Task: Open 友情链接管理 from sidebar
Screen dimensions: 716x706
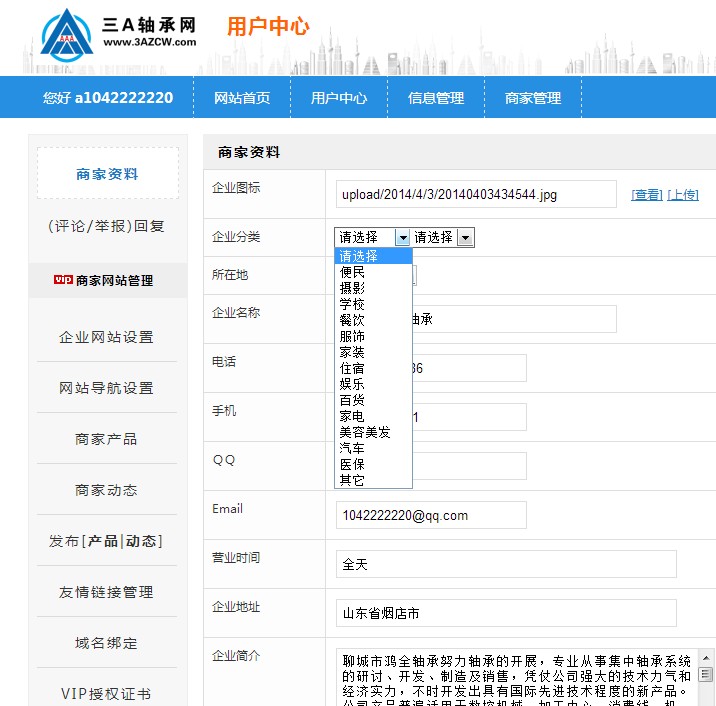Action: click(x=107, y=592)
